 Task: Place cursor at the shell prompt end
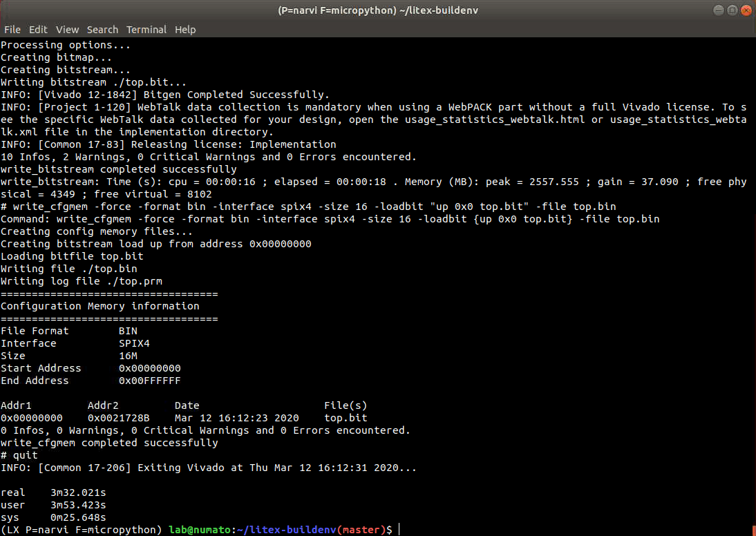coord(399,530)
